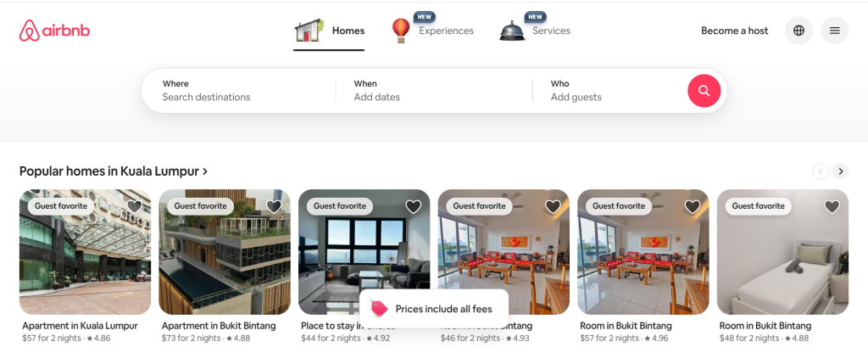Viewport: 868px width, 364px height.
Task: Click the previous carousel arrow
Action: (x=821, y=171)
